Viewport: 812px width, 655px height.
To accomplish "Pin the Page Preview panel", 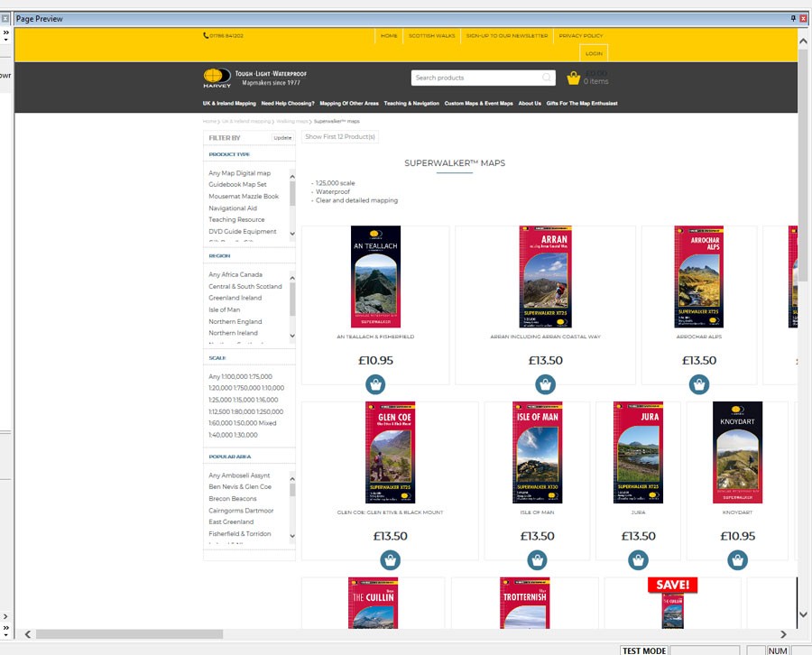I will (793, 18).
